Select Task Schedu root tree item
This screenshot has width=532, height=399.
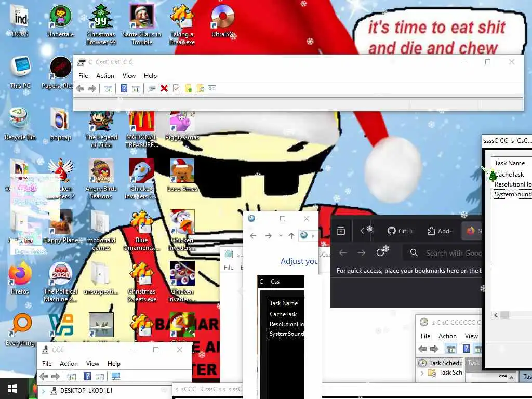pos(441,363)
